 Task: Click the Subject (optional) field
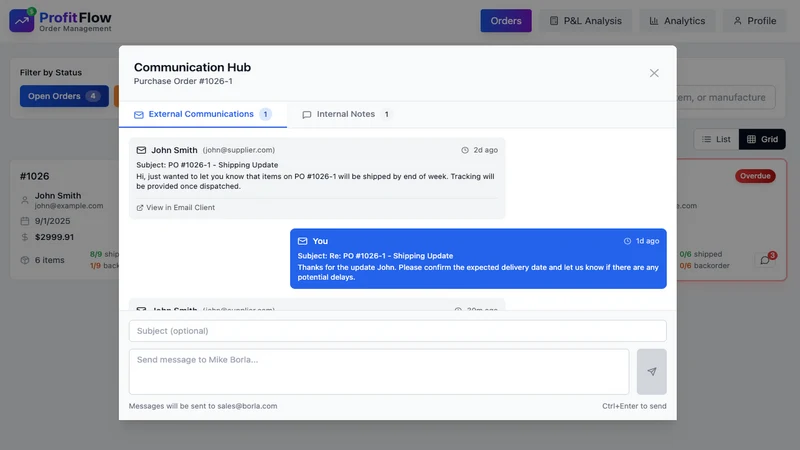click(397, 331)
